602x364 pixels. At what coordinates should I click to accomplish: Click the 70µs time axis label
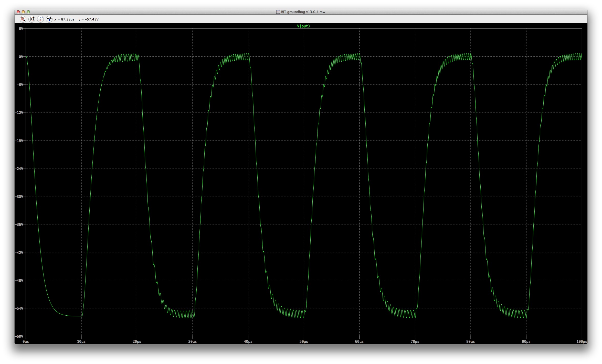[x=415, y=341]
